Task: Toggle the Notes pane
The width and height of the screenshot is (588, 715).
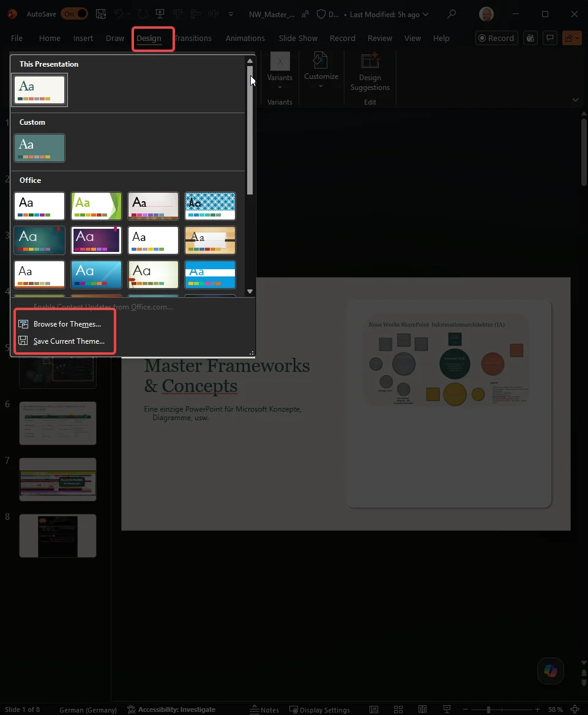Action: [264, 709]
